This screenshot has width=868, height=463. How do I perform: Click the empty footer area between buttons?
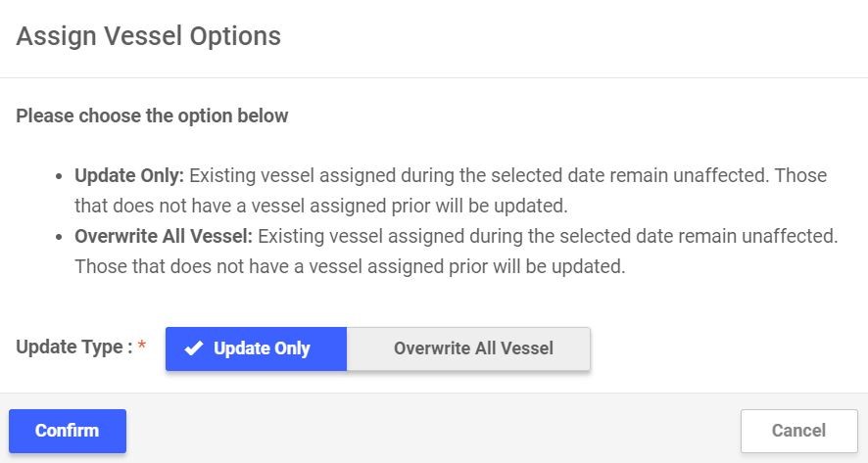pos(431,431)
